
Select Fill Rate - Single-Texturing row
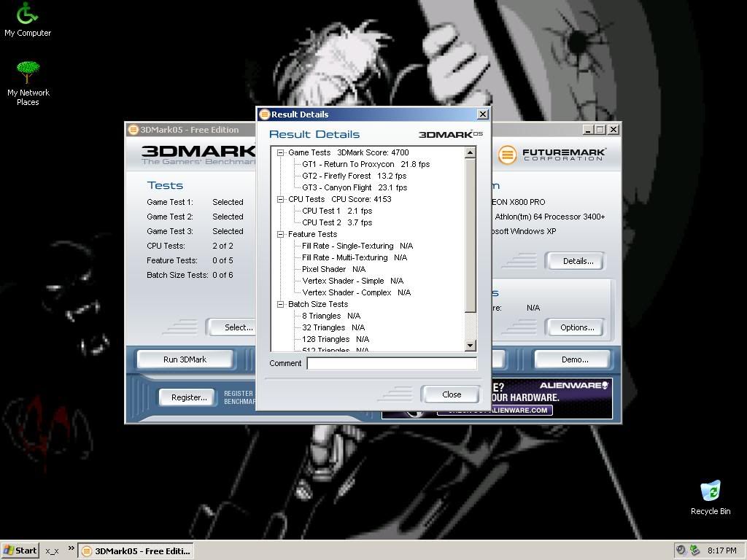pos(357,246)
